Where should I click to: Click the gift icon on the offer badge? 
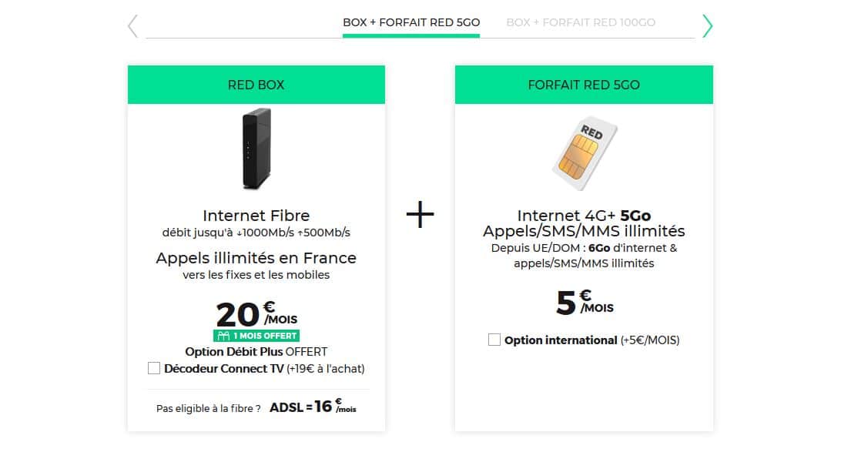pos(222,336)
